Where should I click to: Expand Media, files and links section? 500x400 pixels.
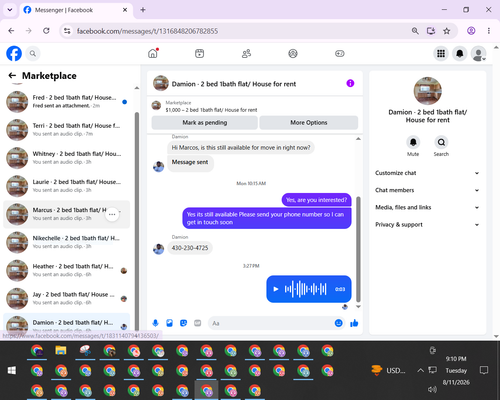pyautogui.click(x=427, y=207)
